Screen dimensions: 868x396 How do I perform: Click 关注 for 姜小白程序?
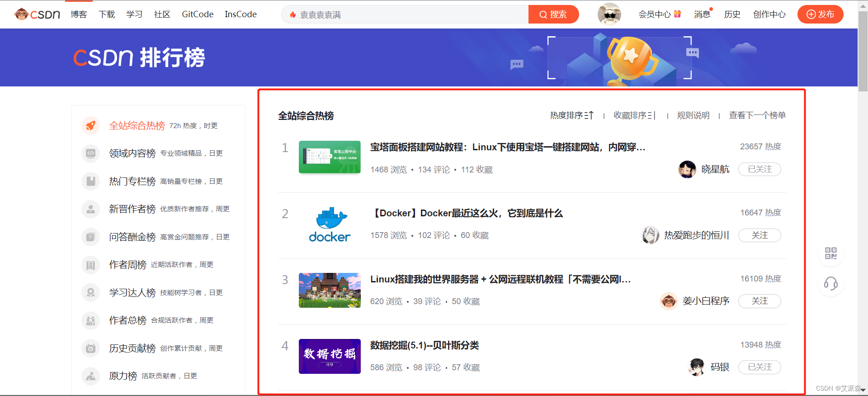point(759,301)
